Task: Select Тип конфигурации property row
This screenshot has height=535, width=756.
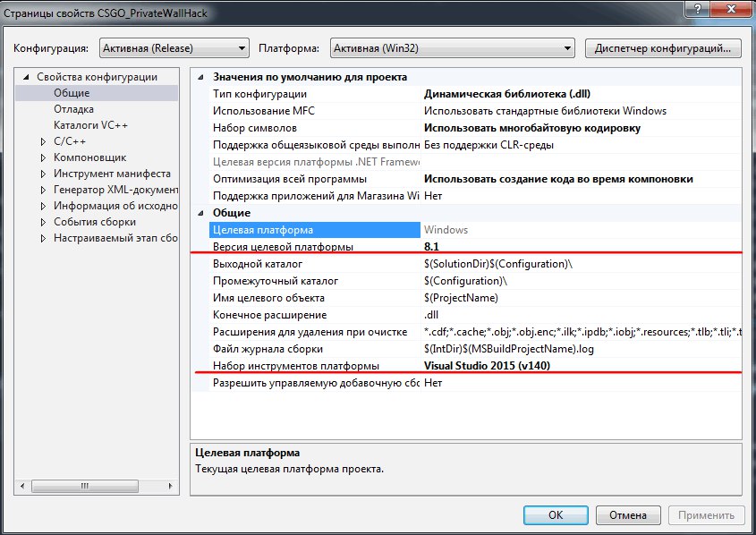Action: coord(259,94)
